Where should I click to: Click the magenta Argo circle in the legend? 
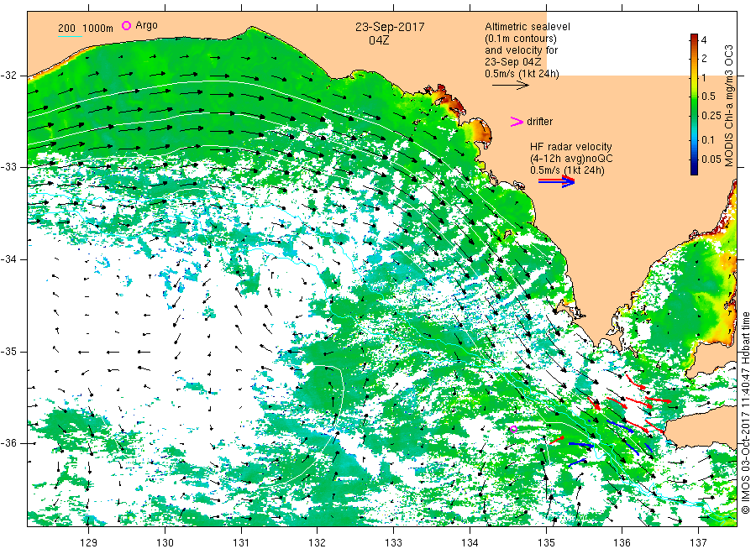[x=126, y=25]
